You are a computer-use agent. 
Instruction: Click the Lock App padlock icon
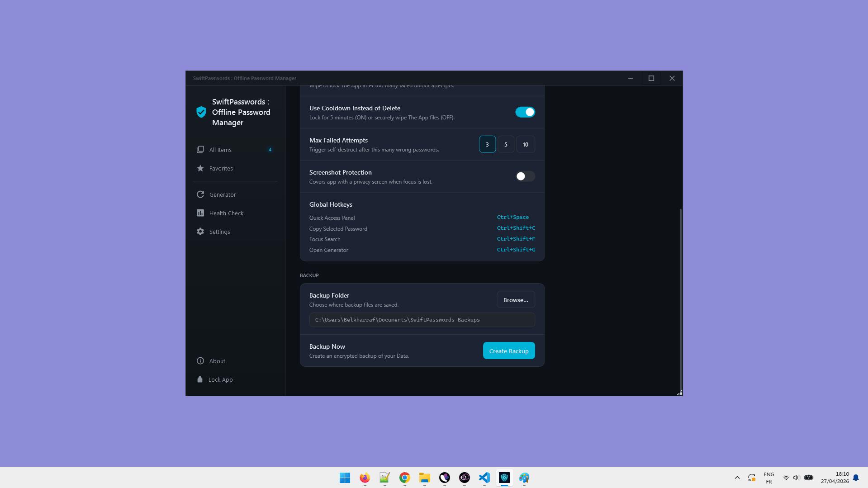coord(200,379)
